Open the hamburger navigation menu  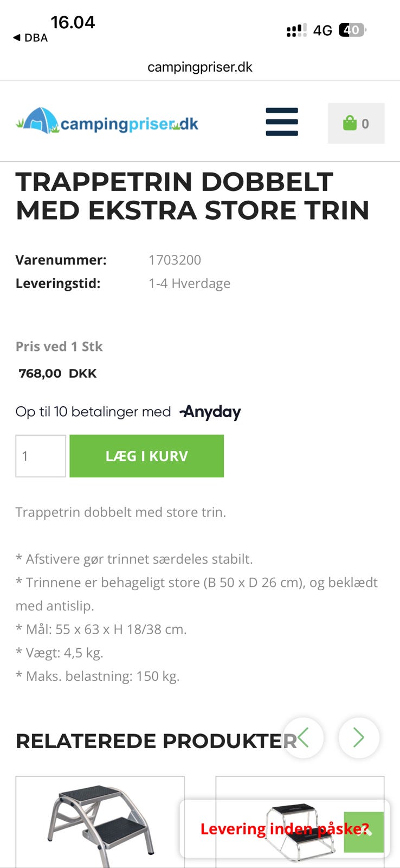tap(281, 122)
